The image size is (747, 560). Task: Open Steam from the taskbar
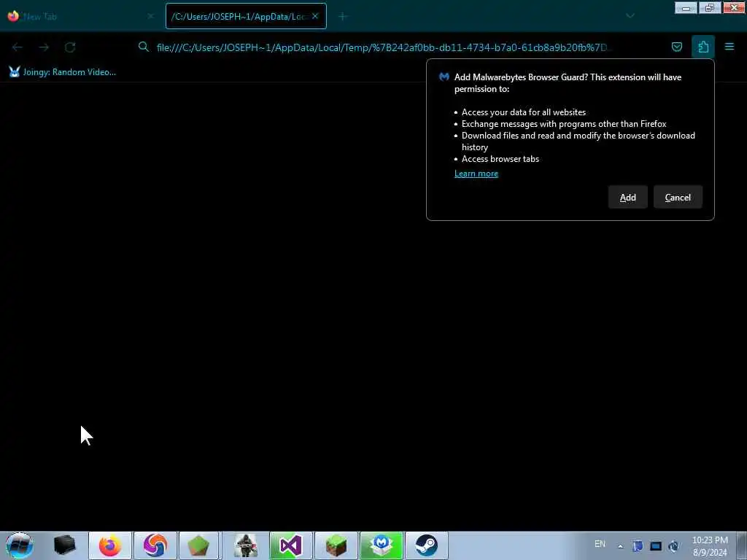[x=426, y=545]
